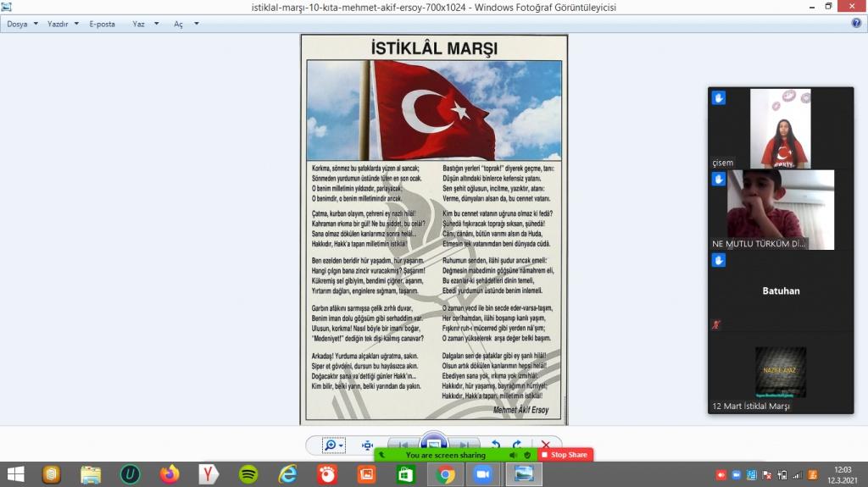Select the 12 Mart İstiklal Marşı participant thumbnail
The image size is (868, 487).
(780, 373)
